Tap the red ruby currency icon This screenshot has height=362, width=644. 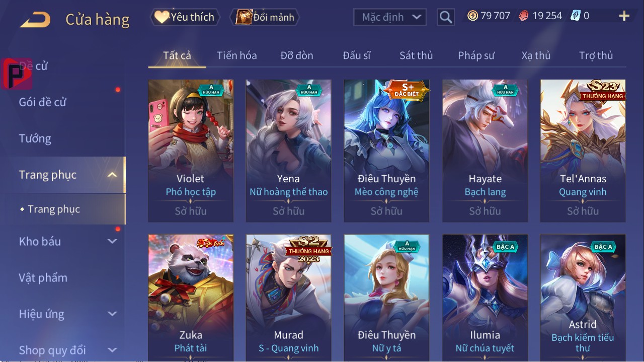(x=524, y=16)
